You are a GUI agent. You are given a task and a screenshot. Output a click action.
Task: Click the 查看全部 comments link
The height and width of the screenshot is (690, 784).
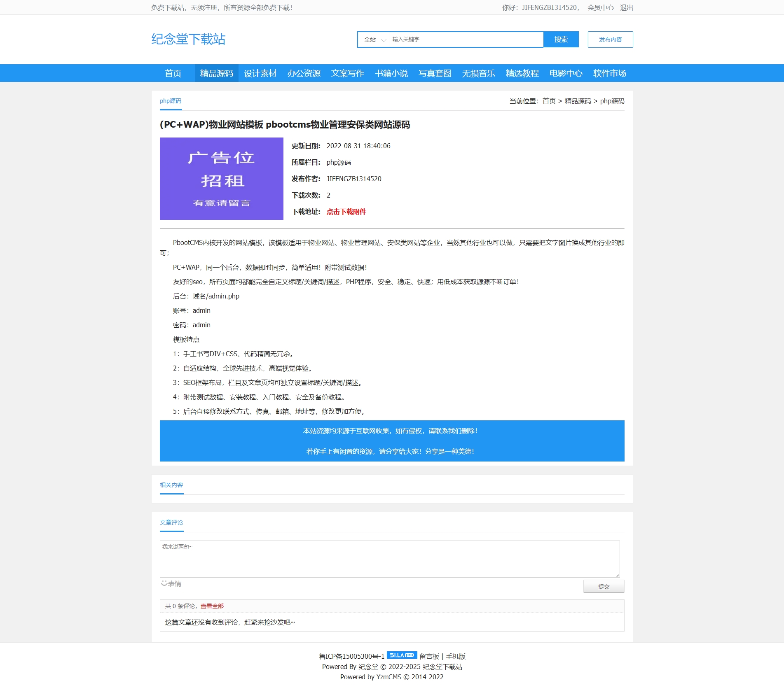point(212,606)
